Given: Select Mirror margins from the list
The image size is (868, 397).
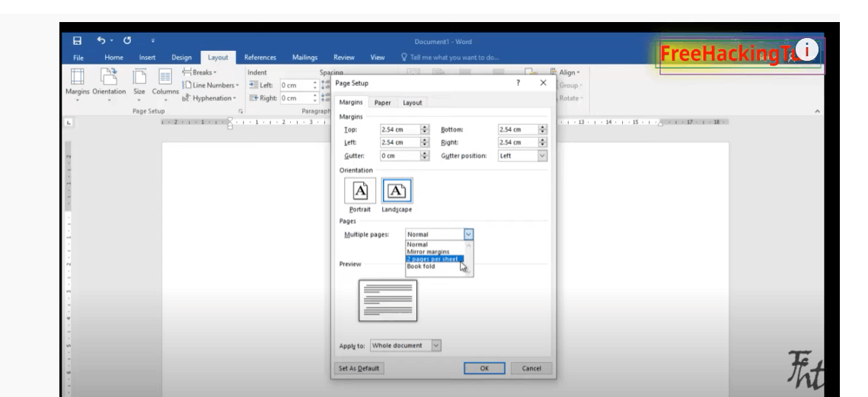Looking at the screenshot, I should pos(429,252).
